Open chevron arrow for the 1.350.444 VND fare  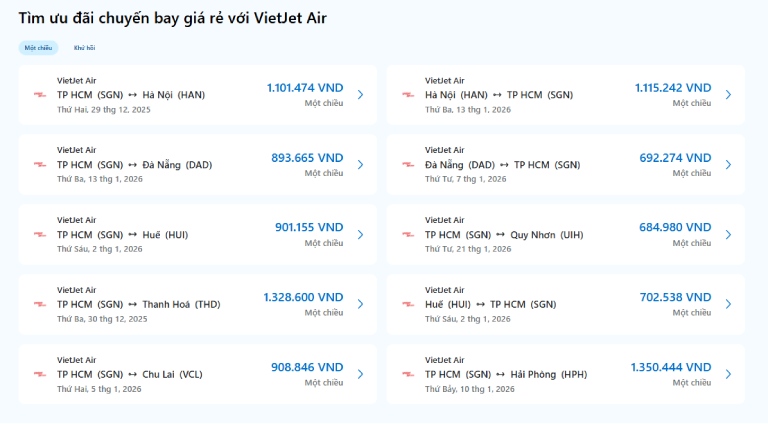point(728,374)
